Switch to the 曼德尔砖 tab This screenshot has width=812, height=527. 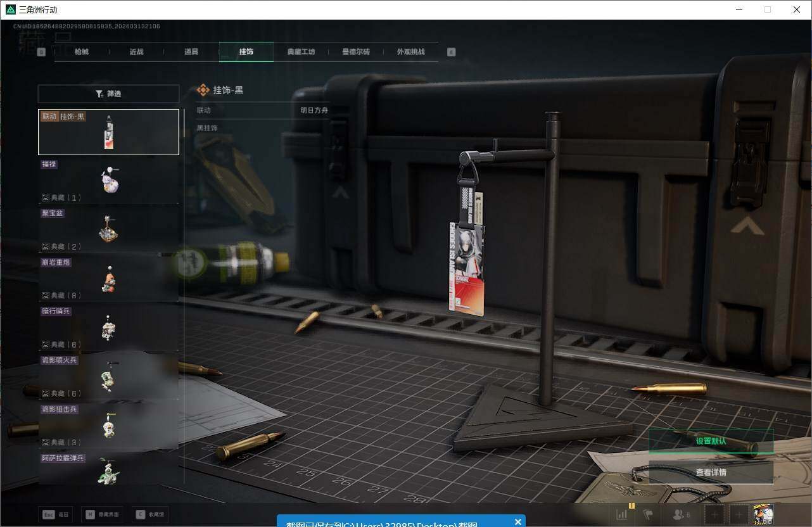356,52
